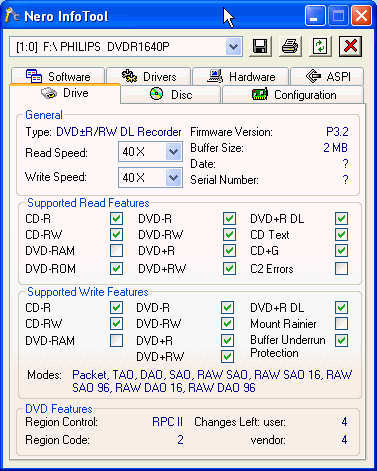Open the Disc tab
The height and width of the screenshot is (471, 377).
point(171,95)
